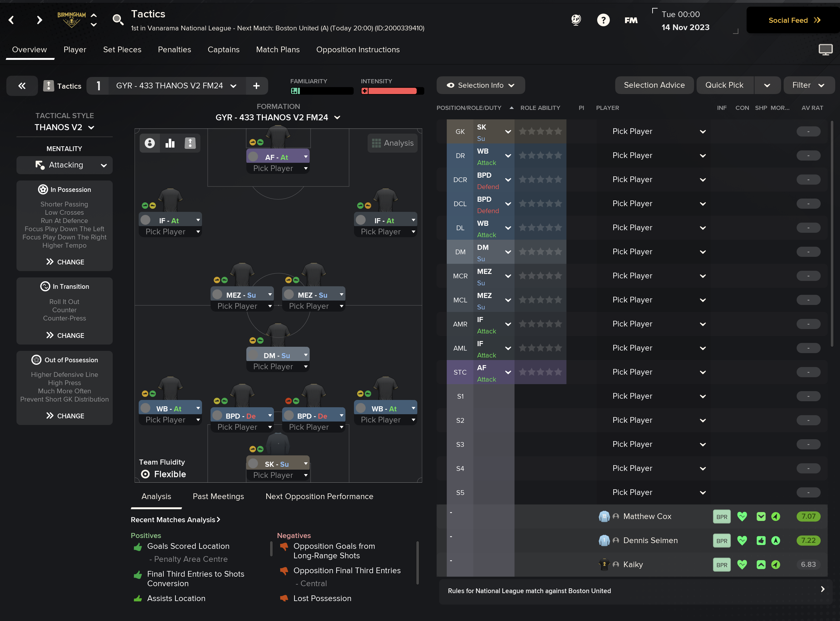Click the search magnifier icon
This screenshot has width=840, height=621.
[118, 20]
